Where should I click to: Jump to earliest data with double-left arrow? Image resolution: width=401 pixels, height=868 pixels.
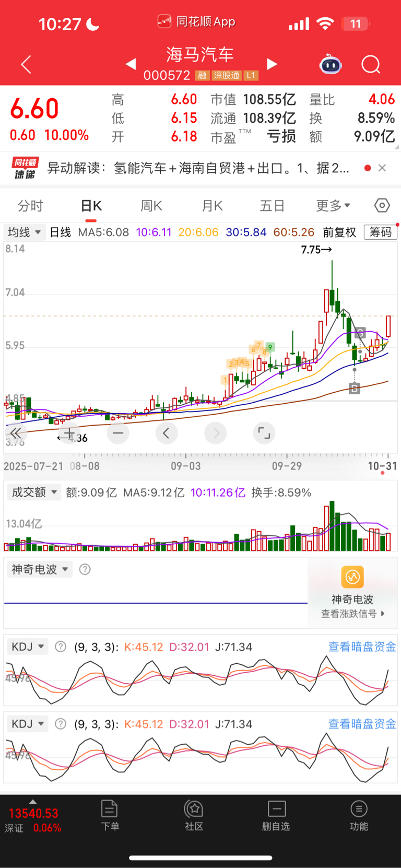point(16,433)
